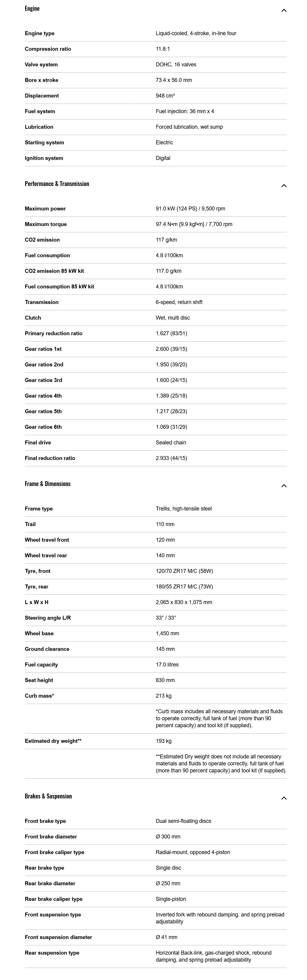The image size is (307, 980).
Task: Select the Maximum power row label
Action: click(x=45, y=209)
